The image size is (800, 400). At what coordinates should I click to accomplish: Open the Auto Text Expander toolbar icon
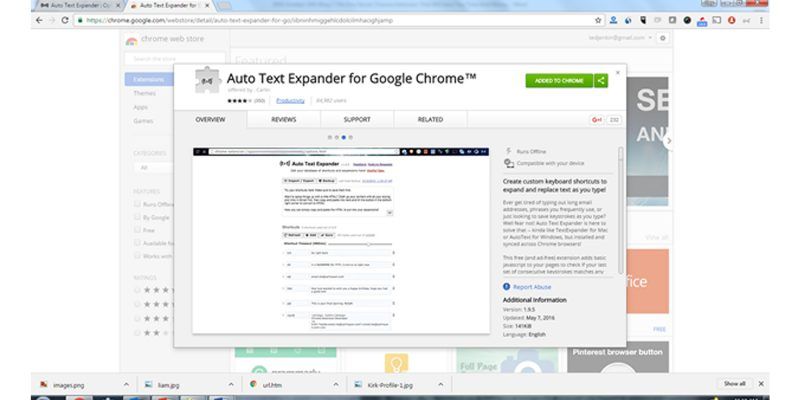746,20
